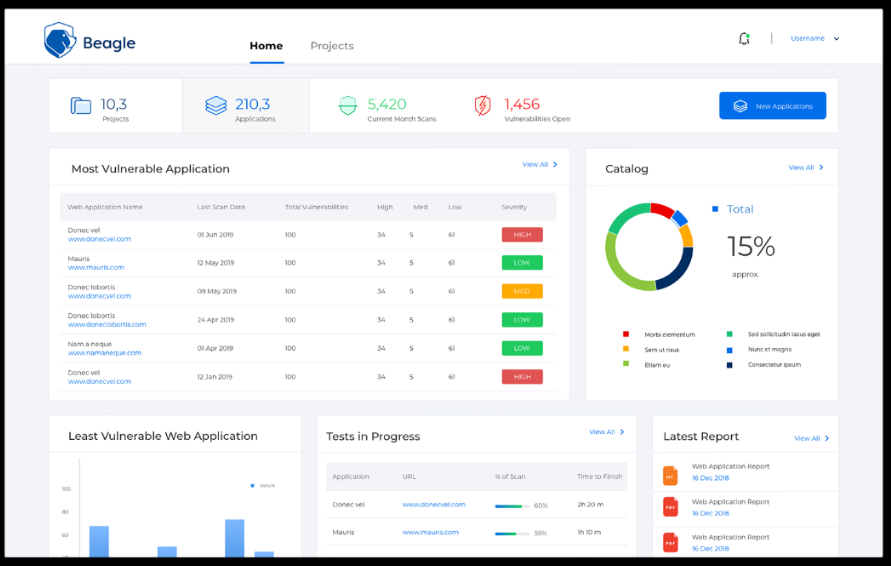The height and width of the screenshot is (566, 891).
Task: Open the www.mauris.com link in vulnerable table
Action: (96, 268)
